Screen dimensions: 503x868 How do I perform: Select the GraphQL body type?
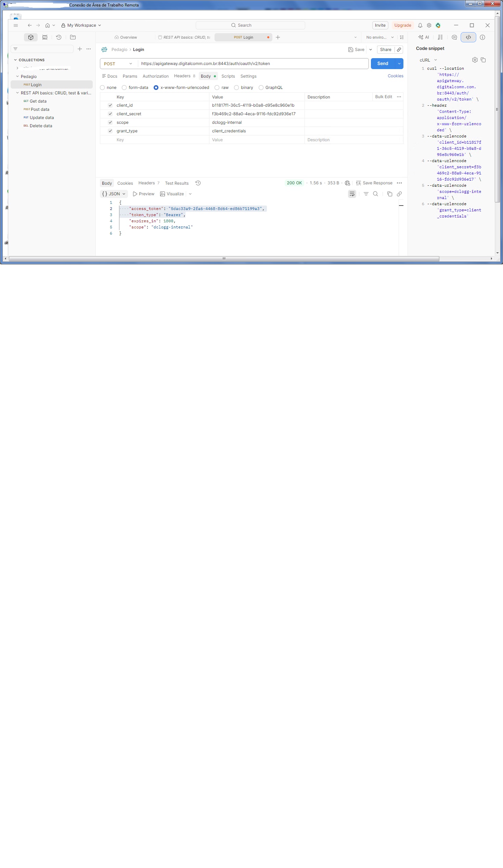(x=261, y=88)
